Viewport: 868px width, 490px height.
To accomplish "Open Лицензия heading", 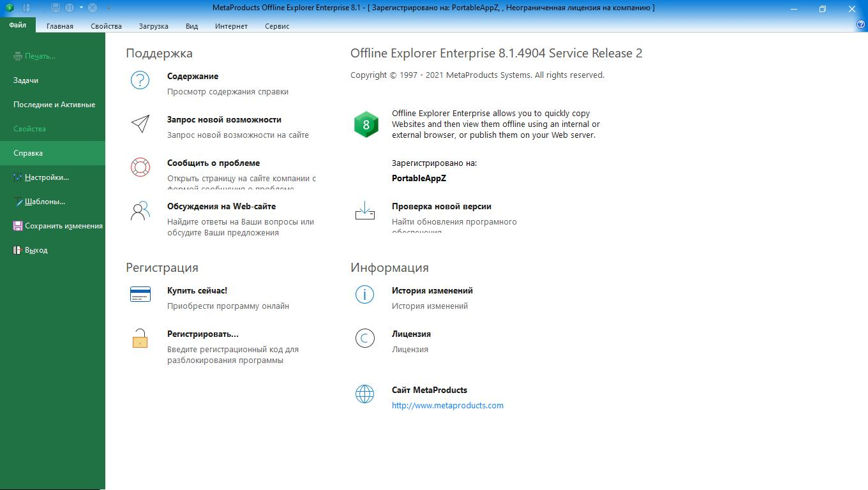I will [411, 334].
